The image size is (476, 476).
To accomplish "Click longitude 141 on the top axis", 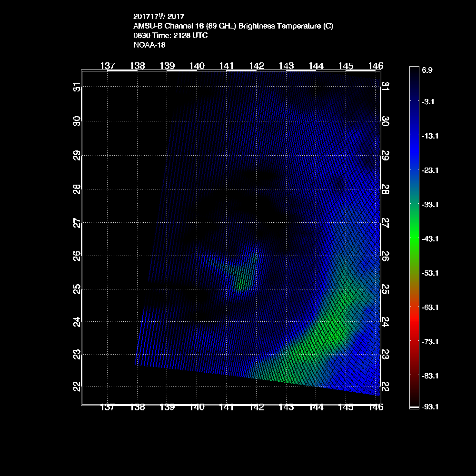I will (x=227, y=66).
